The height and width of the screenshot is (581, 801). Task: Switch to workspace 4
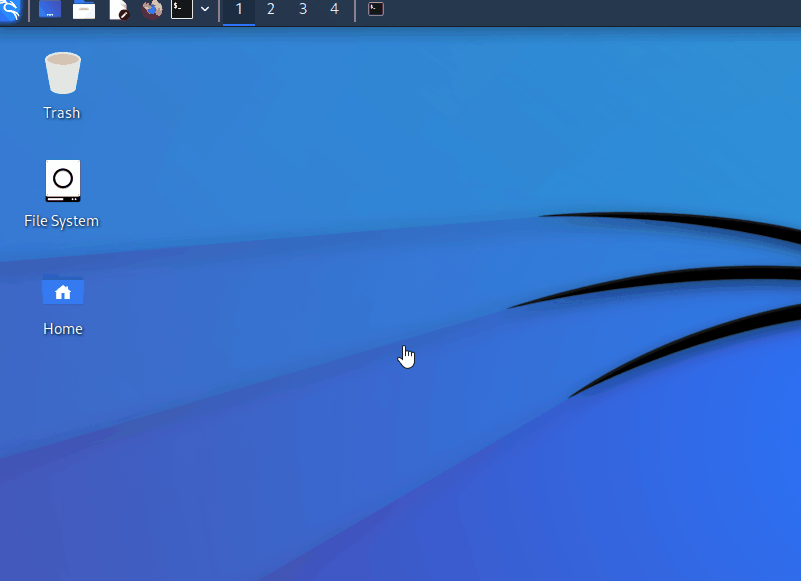(334, 10)
